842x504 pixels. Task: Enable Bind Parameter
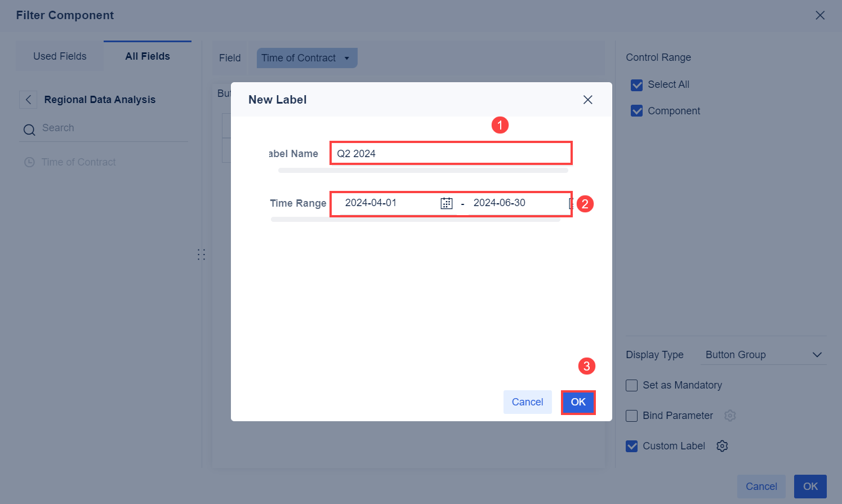631,416
